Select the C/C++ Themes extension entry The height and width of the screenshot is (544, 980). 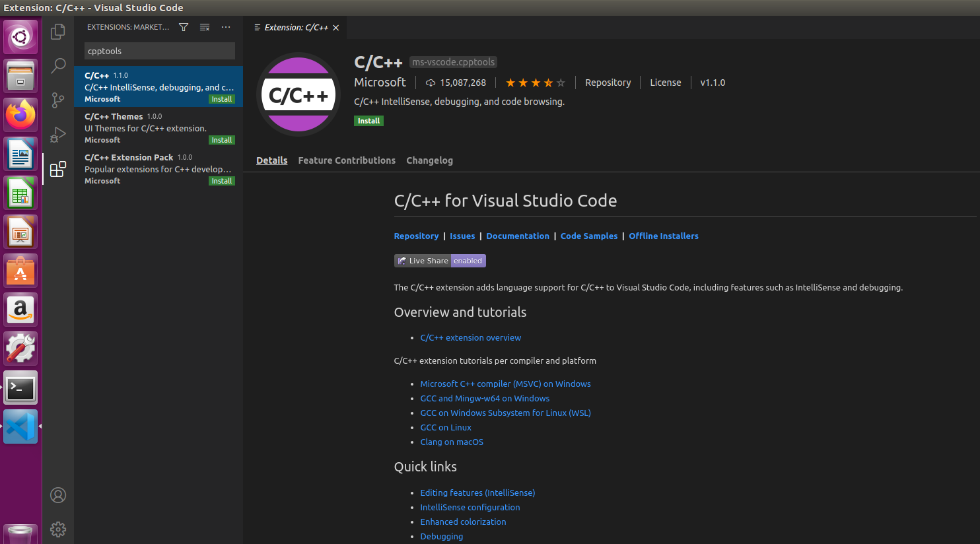[x=158, y=127]
